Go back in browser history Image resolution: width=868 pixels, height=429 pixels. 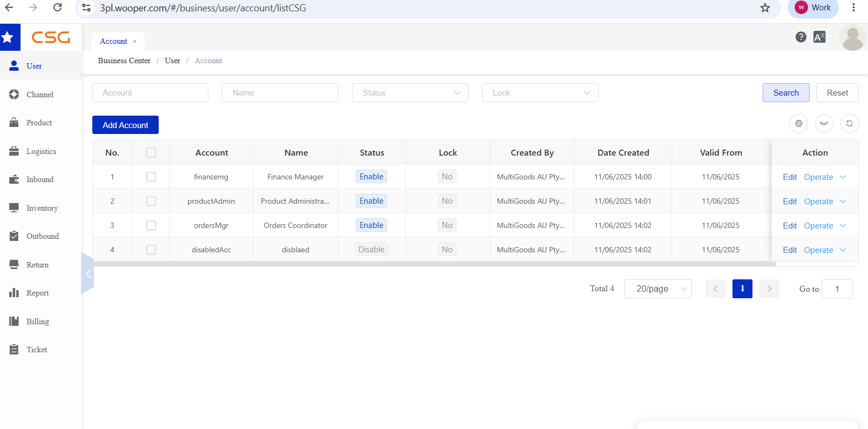click(9, 8)
